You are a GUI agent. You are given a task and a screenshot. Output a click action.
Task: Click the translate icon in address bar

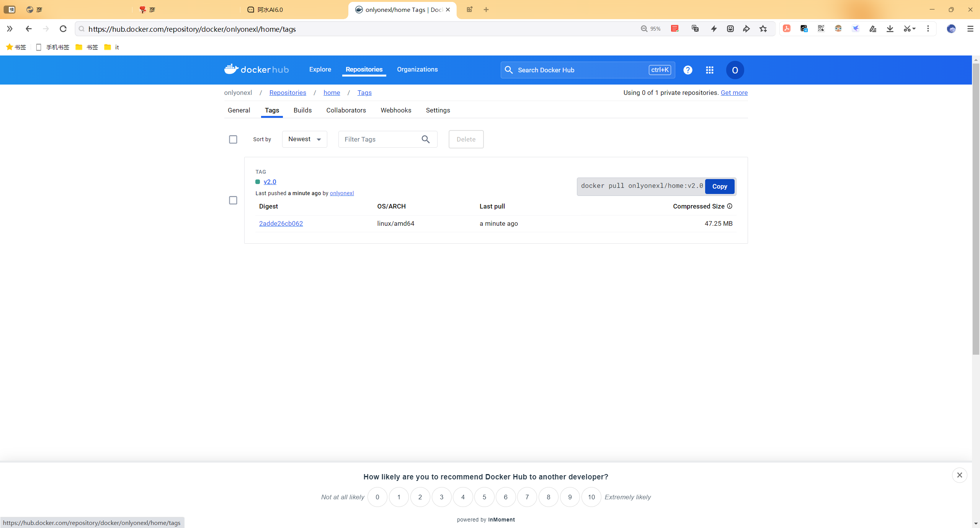pyautogui.click(x=695, y=29)
